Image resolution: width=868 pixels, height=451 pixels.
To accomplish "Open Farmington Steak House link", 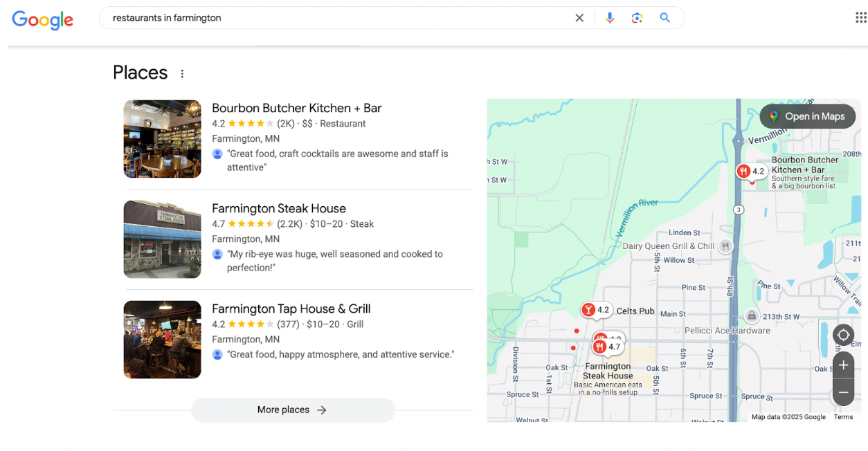I will [279, 208].
